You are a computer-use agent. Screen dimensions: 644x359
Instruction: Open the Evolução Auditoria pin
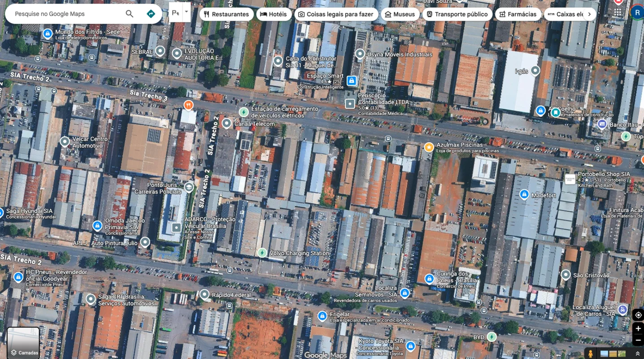tap(177, 54)
